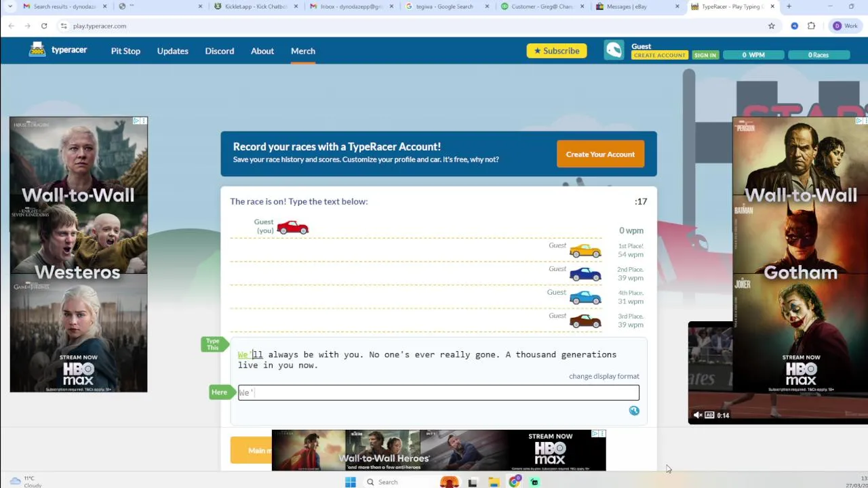868x488 pixels.
Task: Open File Explorer from the taskbar
Action: tap(494, 482)
